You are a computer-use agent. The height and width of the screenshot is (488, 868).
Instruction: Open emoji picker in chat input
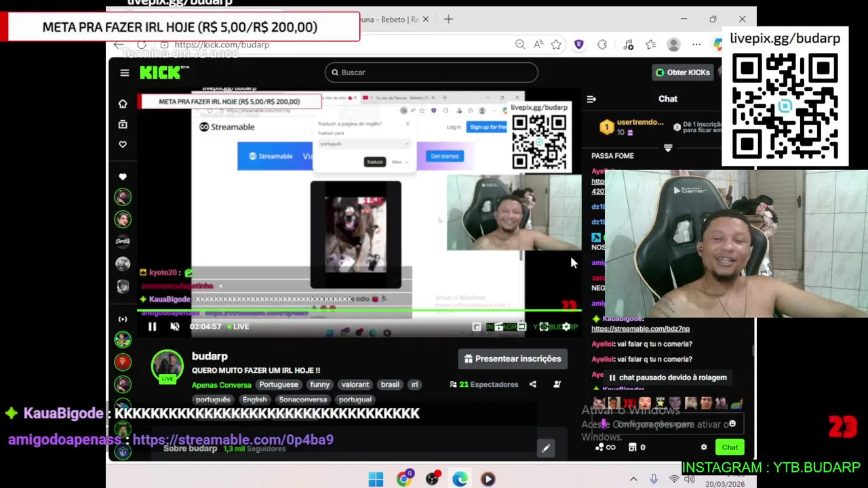(x=732, y=424)
